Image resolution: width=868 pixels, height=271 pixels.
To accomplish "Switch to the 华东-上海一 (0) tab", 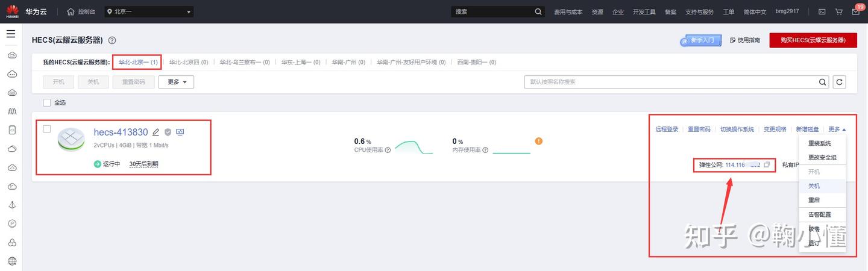I will (301, 62).
